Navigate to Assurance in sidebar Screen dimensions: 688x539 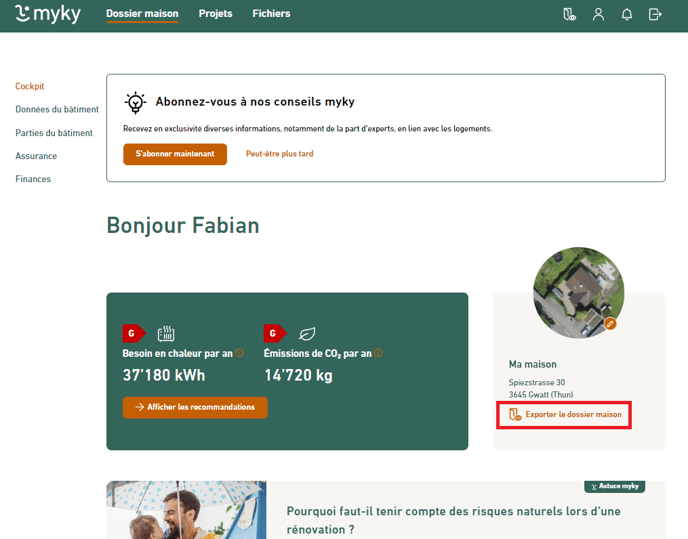tap(36, 156)
